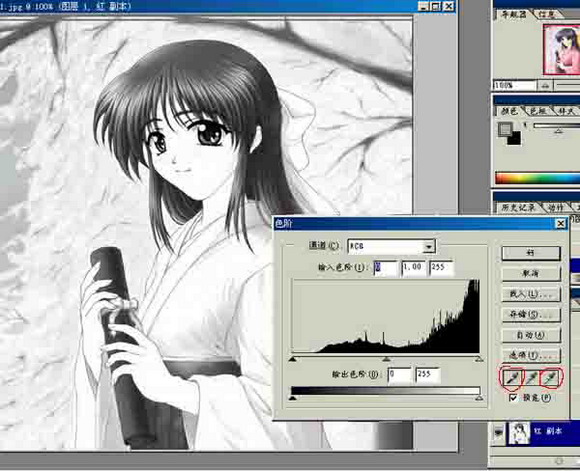Viewport: 580px width, 471px height.
Task: Click the 自动(A) auto button
Action: [x=531, y=335]
